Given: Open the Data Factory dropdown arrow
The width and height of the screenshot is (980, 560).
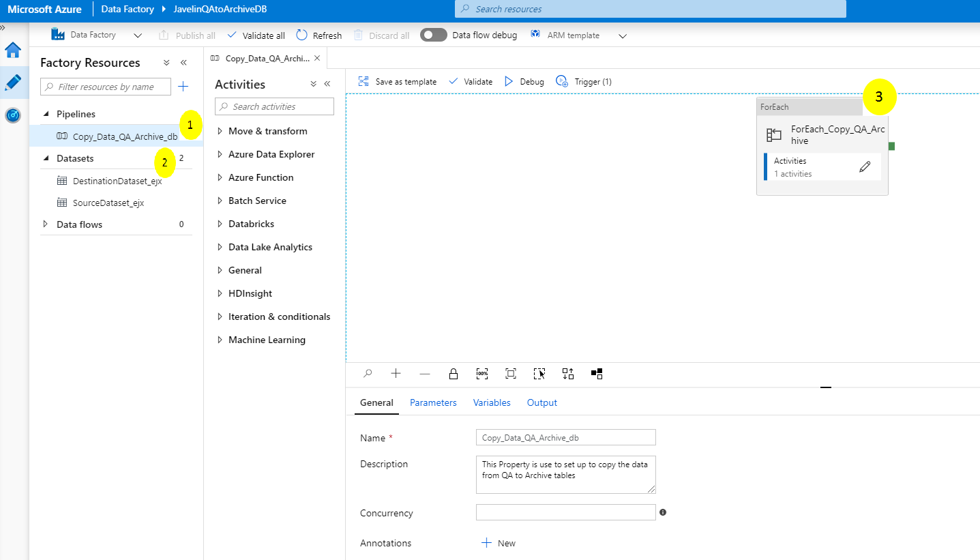Looking at the screenshot, I should (138, 35).
